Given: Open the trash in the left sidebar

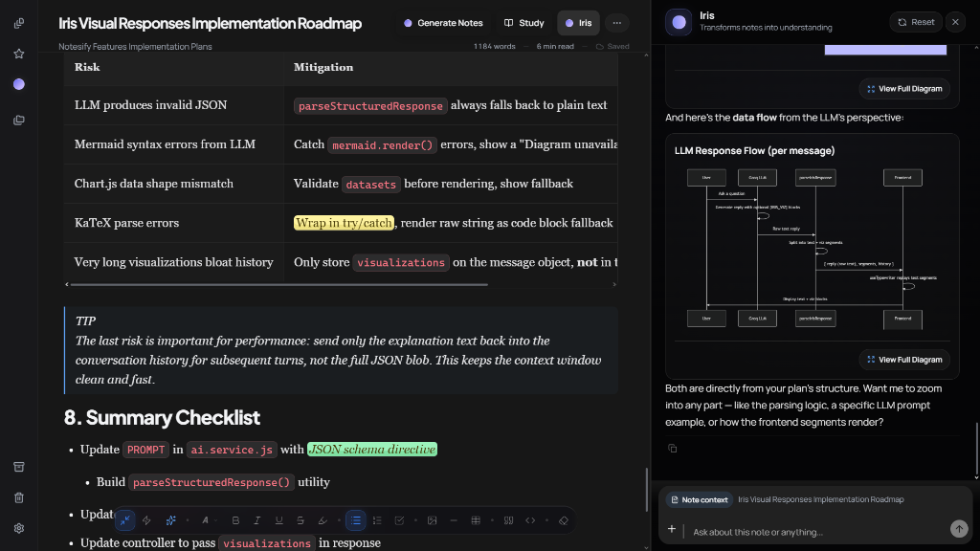Looking at the screenshot, I should pos(19,497).
